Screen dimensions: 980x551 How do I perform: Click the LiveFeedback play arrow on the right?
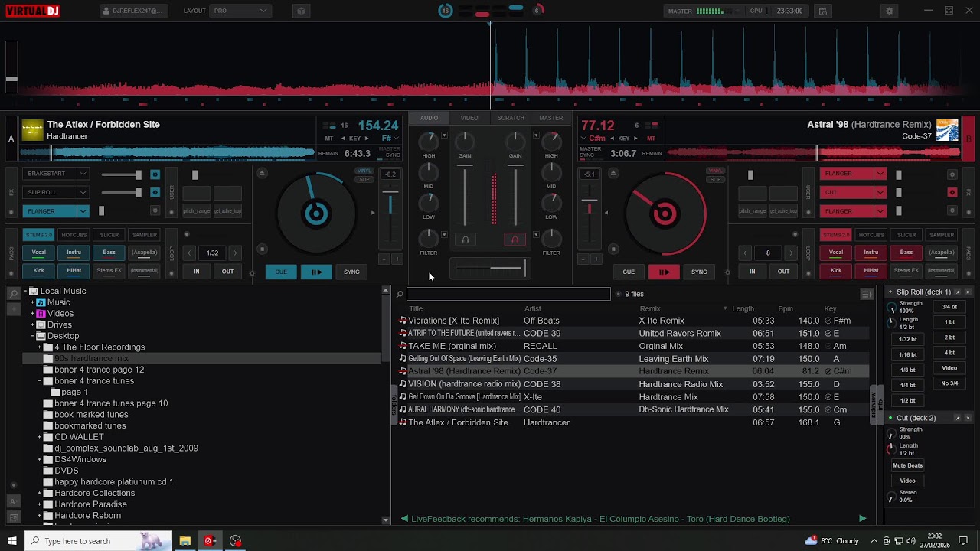point(862,519)
